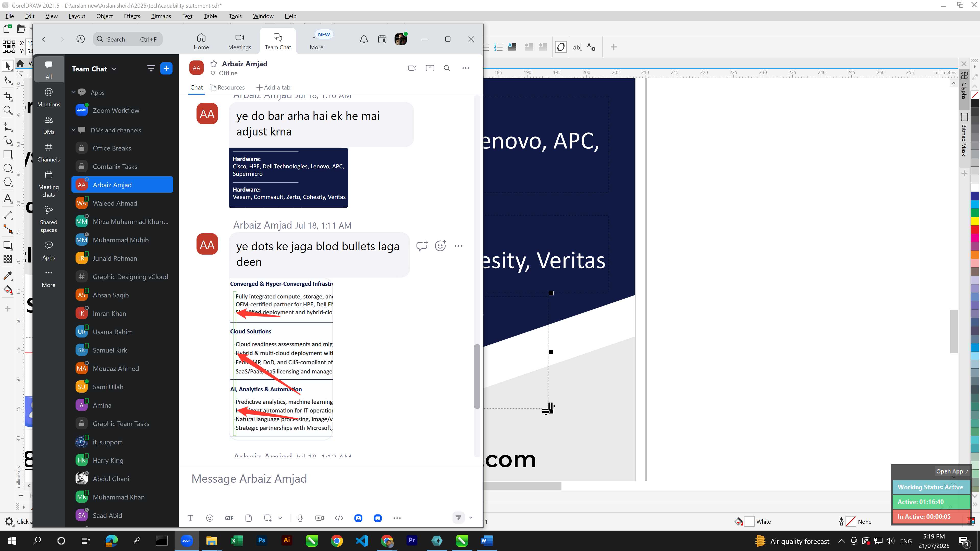Open Zoom history clock icon
Screen dimensions: 980x551
point(80,39)
